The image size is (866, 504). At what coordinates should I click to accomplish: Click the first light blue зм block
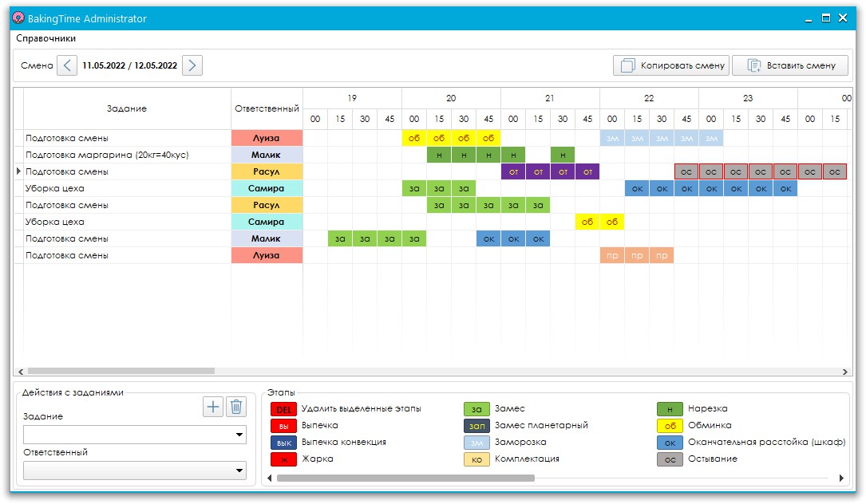(x=612, y=138)
